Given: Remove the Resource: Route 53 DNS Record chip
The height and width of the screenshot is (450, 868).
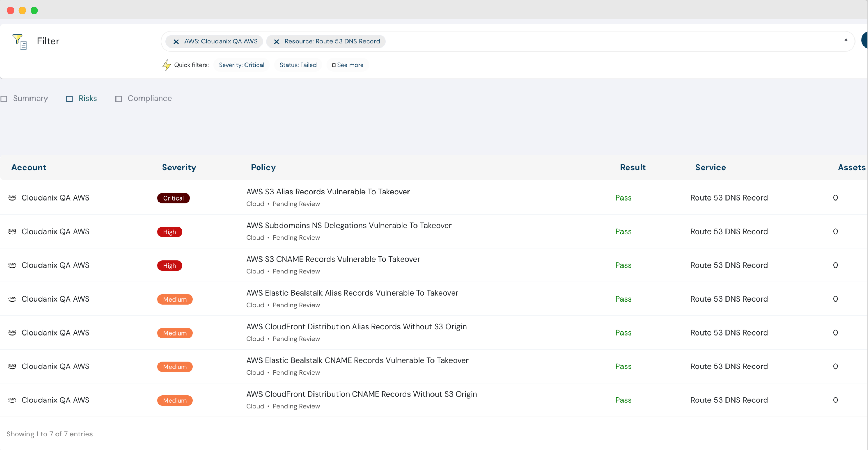Looking at the screenshot, I should (276, 42).
